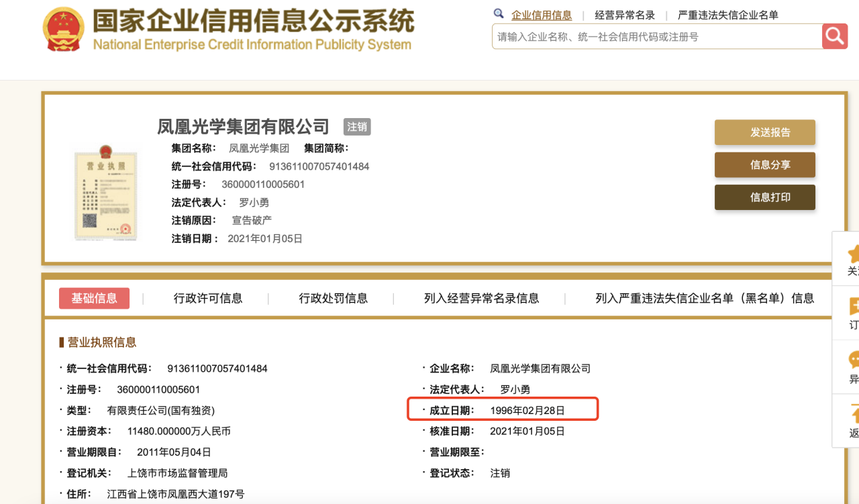Click the 信息打印 button
The height and width of the screenshot is (504, 859).
click(x=764, y=197)
